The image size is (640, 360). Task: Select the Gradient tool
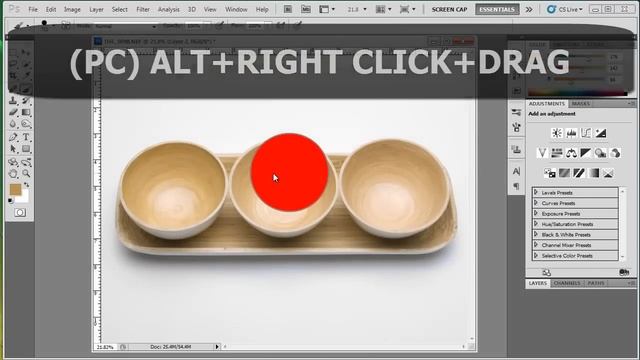click(x=26, y=112)
